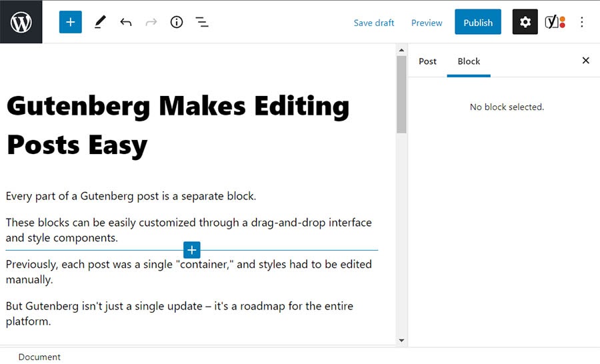Toggle the settings gear sidebar
This screenshot has height=364, width=600.
tap(525, 22)
